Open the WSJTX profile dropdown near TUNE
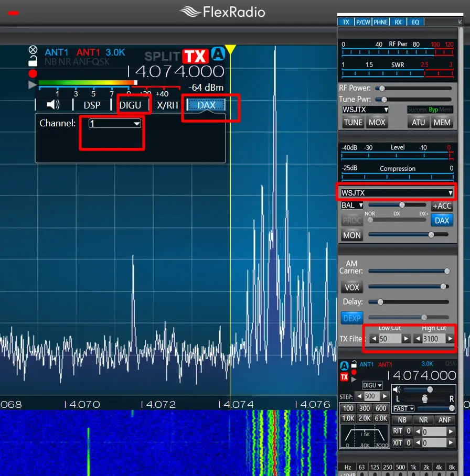This screenshot has width=470, height=476. (x=365, y=110)
